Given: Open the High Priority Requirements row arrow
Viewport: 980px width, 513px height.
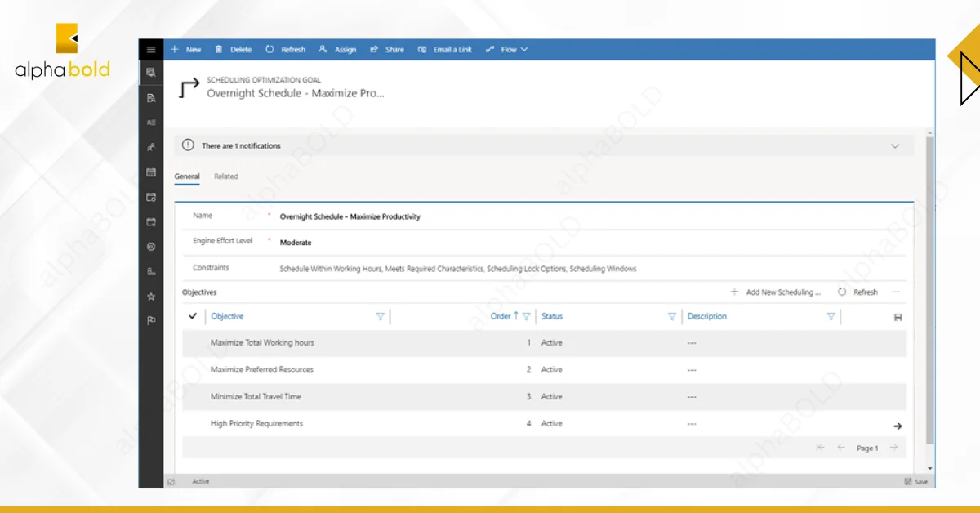Looking at the screenshot, I should click(898, 426).
